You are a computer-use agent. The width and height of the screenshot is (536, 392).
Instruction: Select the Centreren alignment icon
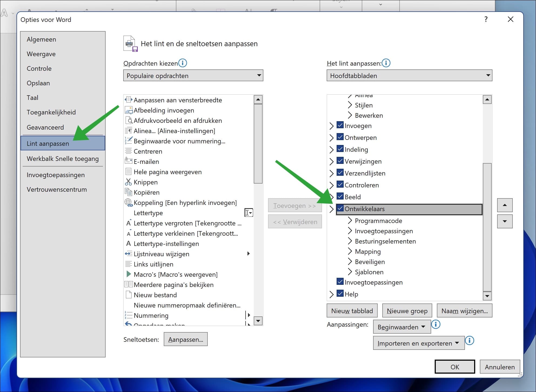pyautogui.click(x=128, y=151)
